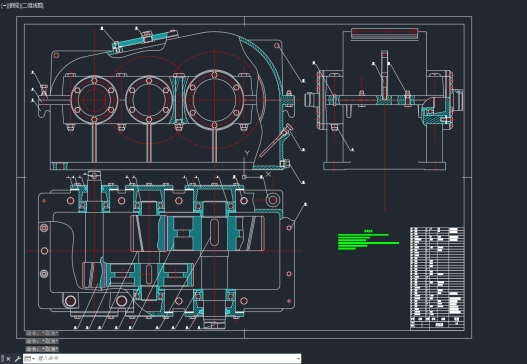
Task: Show recent commands list dropdown
Action: (x=30, y=359)
